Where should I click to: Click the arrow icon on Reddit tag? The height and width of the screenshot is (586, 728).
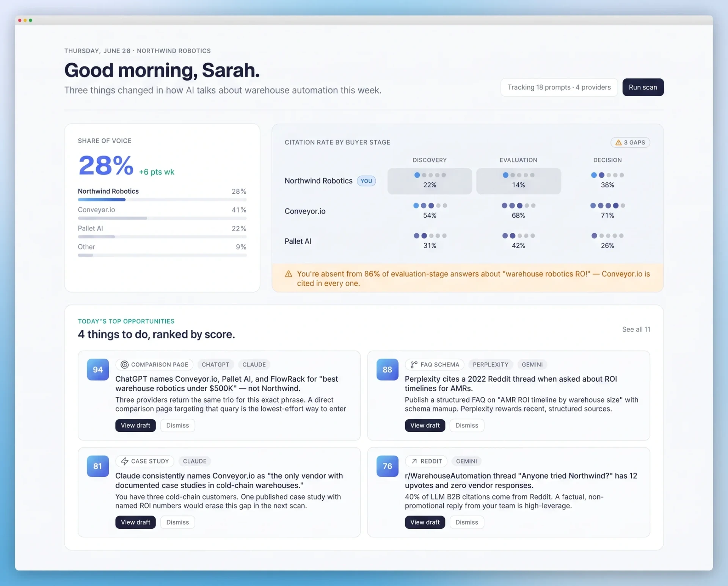click(414, 461)
